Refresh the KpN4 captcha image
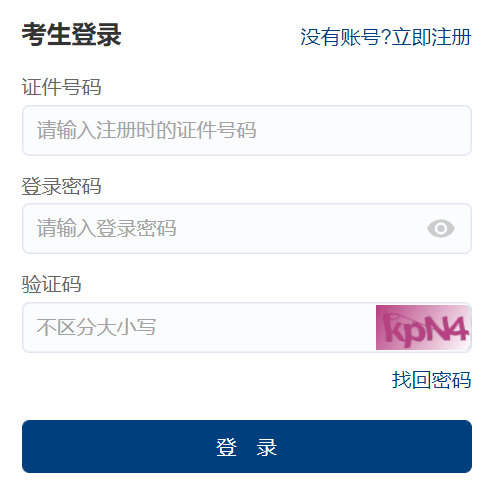The image size is (500, 487). point(423,327)
